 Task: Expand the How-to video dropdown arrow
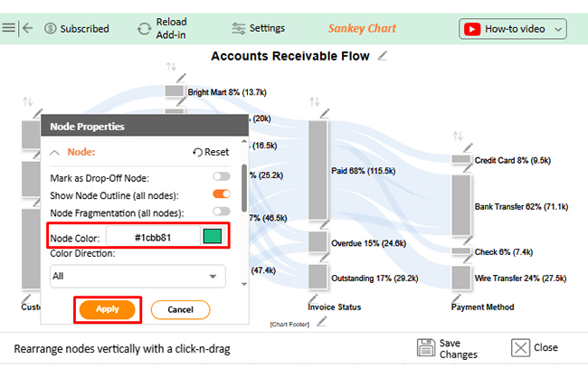click(558, 29)
